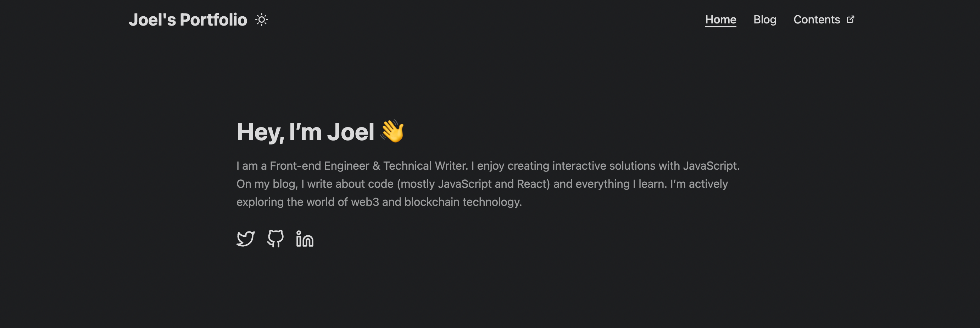Click the waving hand emoji

(x=392, y=131)
